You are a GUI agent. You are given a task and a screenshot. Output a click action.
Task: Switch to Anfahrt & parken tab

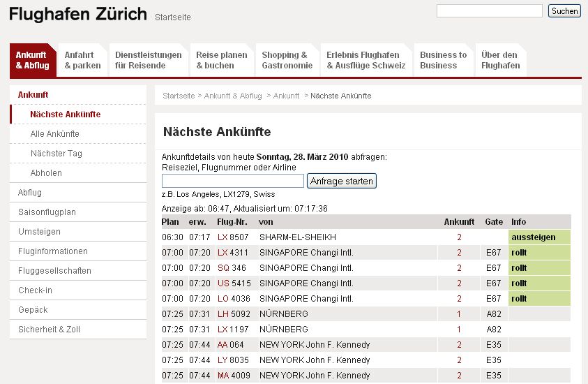coord(82,60)
